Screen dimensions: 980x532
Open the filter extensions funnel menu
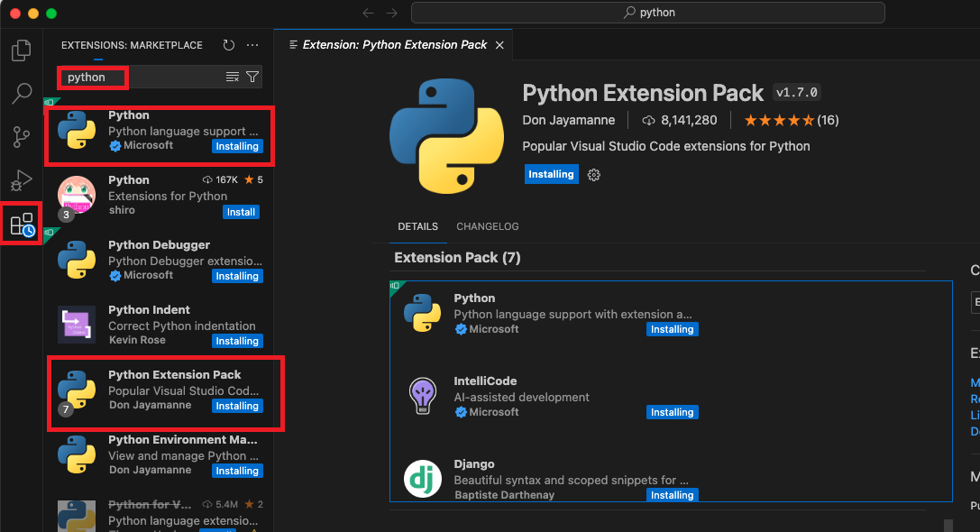252,77
